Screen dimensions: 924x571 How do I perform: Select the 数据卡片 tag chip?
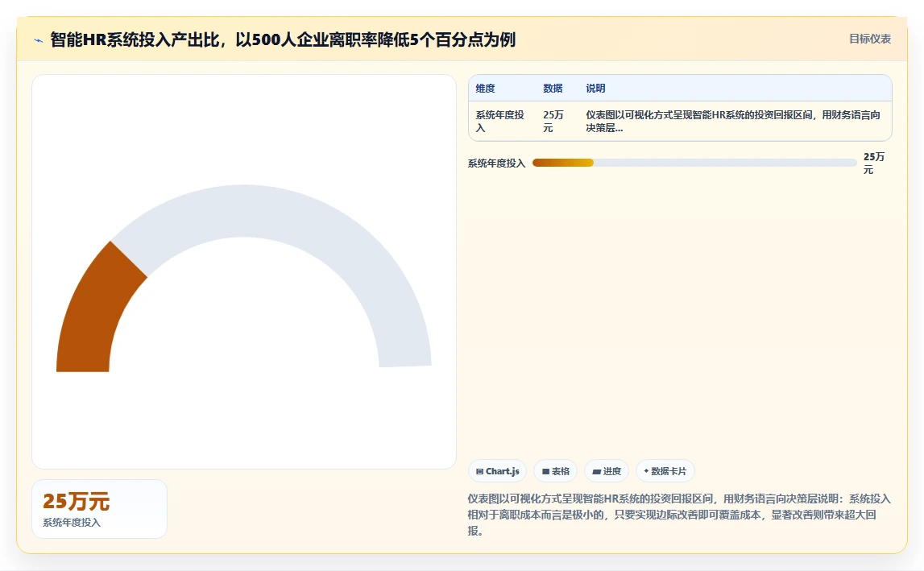(x=665, y=471)
